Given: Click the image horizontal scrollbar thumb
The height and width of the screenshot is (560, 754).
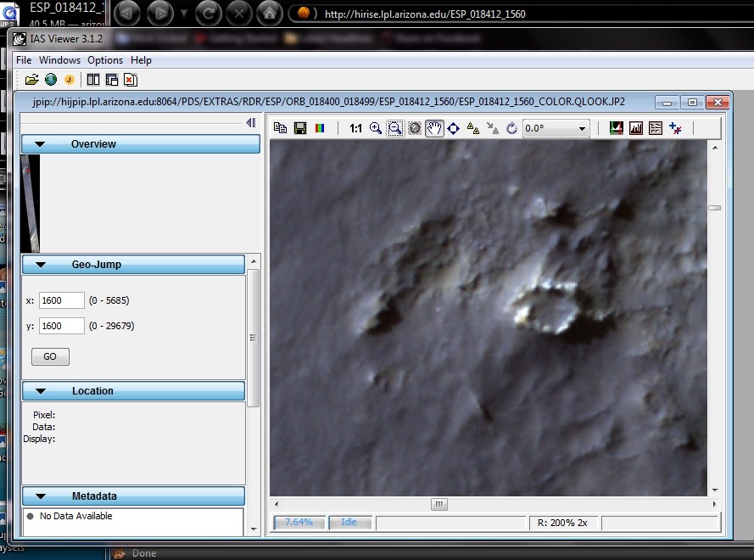Looking at the screenshot, I should [438, 504].
